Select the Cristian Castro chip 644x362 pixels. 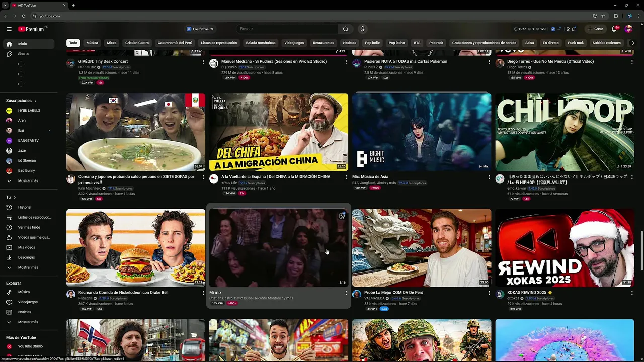pyautogui.click(x=137, y=43)
